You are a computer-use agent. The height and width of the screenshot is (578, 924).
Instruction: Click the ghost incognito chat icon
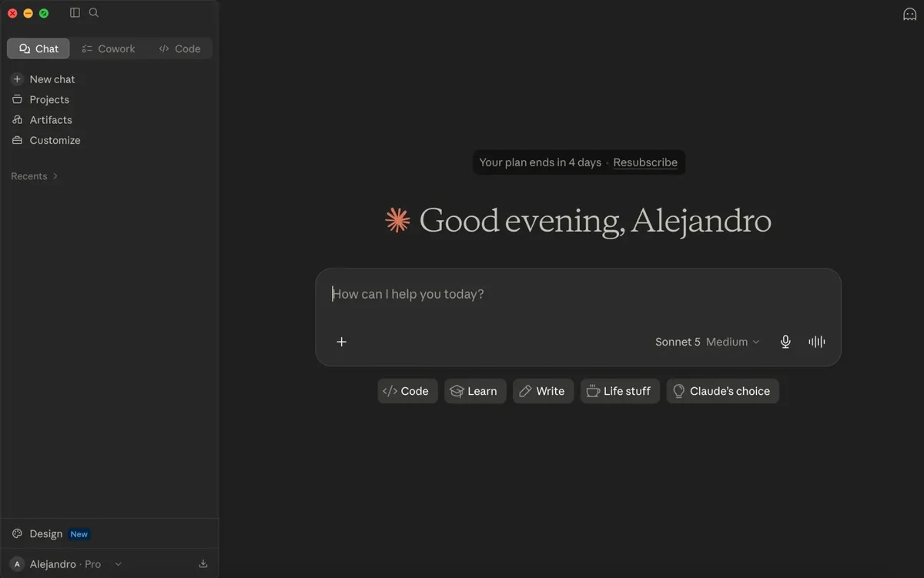tap(909, 14)
